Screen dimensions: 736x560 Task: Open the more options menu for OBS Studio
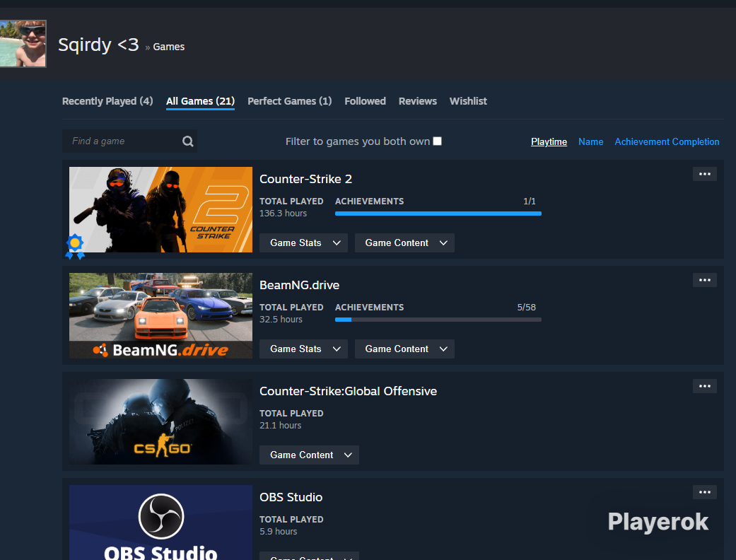point(705,492)
